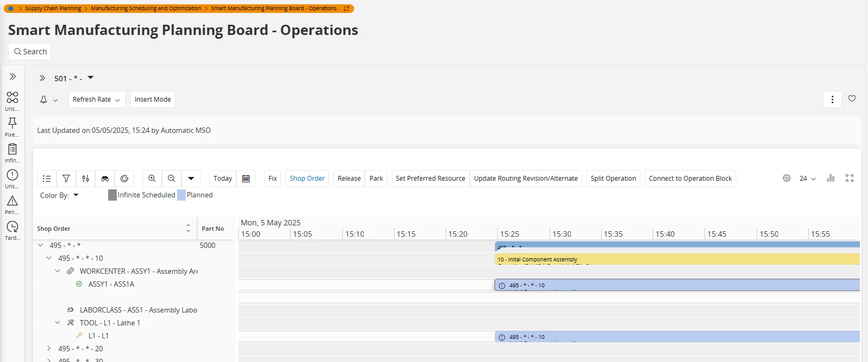This screenshot has width=868, height=362.
Task: Collapse the 495 - * - * shop order row
Action: [x=40, y=245]
